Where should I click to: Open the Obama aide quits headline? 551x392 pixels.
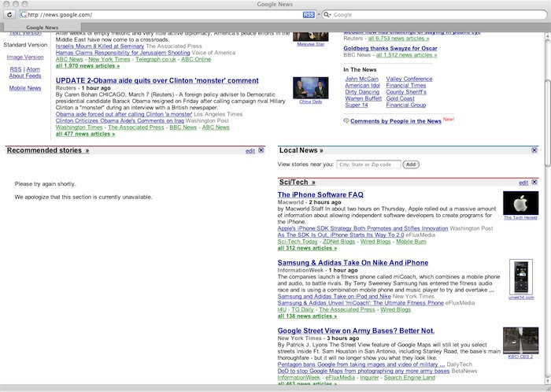157,80
